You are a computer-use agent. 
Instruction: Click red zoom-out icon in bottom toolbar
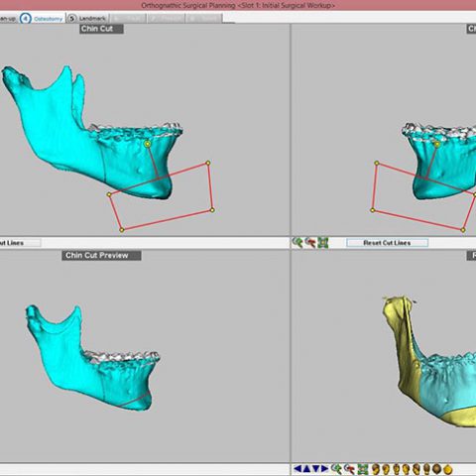349,469
